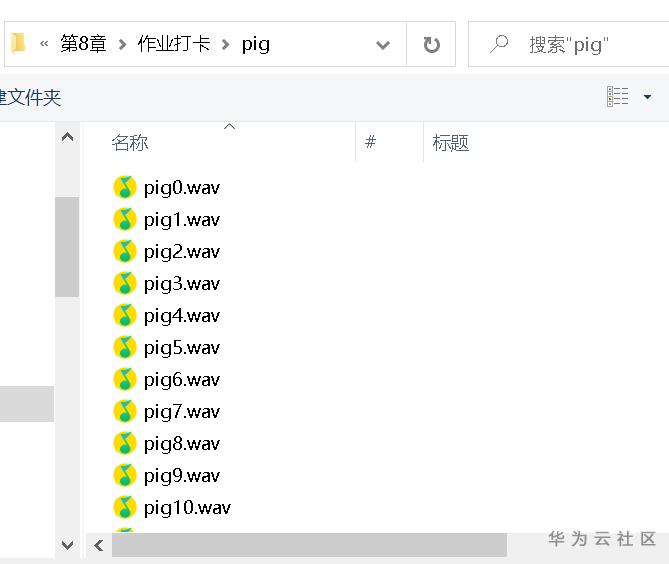This screenshot has height=564, width=669.
Task: Switch view layout using details view icon
Action: (x=618, y=97)
